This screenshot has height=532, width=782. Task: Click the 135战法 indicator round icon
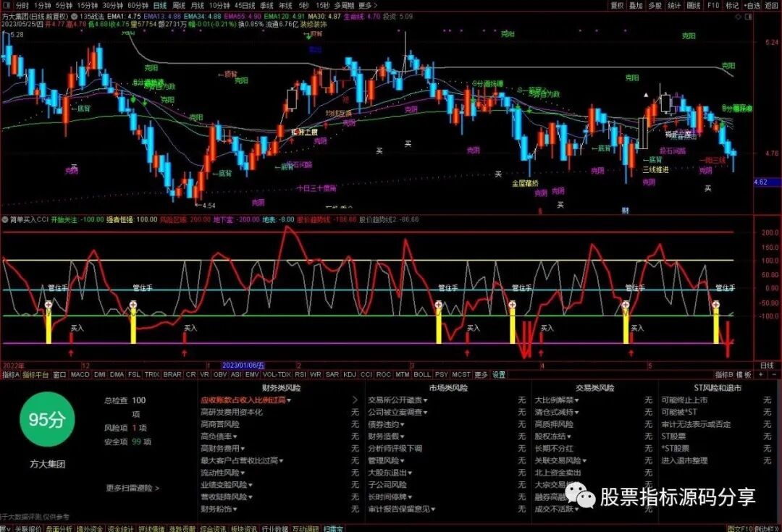(75, 17)
